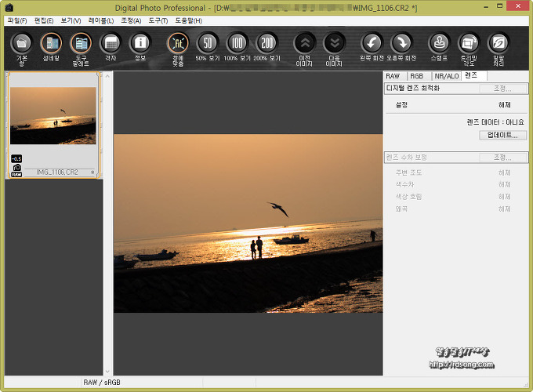The image size is (533, 392).
Task: Switch to the RAW tab
Action: [x=393, y=76]
